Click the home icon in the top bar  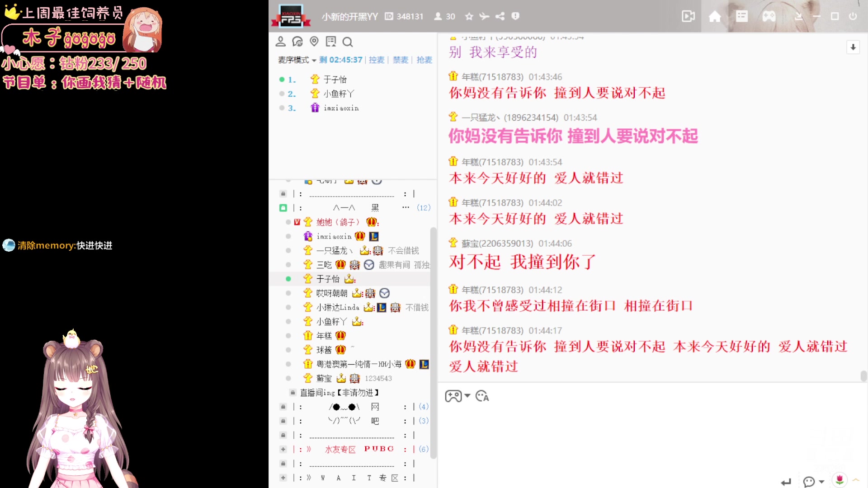click(x=715, y=17)
